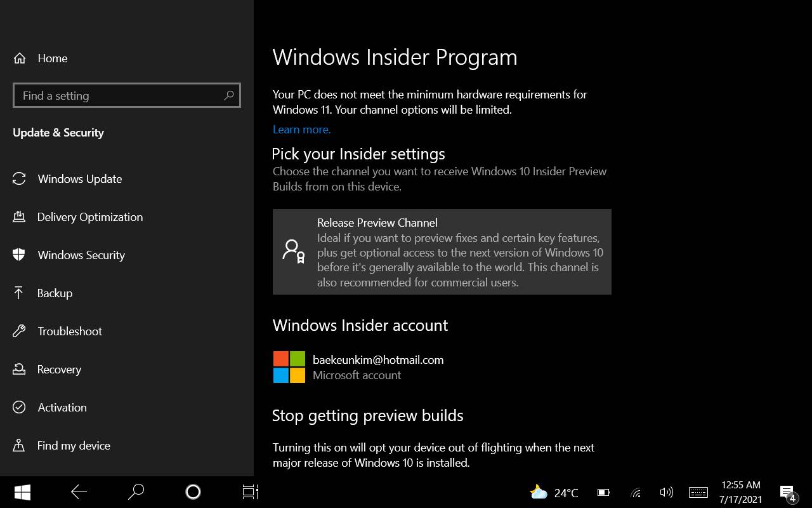
Task: Click the Windows Security shield icon
Action: tap(19, 255)
